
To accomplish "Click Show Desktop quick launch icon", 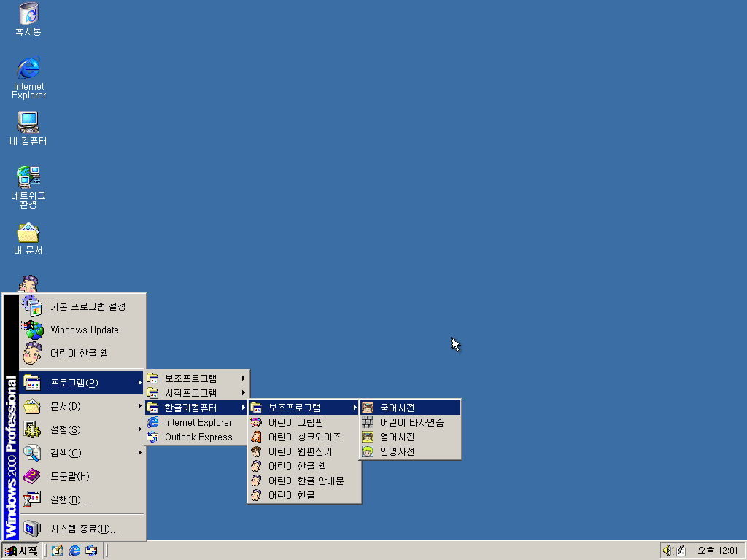I will [x=58, y=551].
